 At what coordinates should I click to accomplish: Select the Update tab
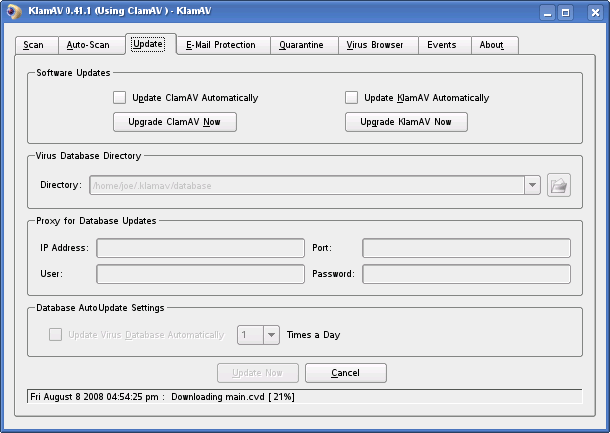point(151,44)
